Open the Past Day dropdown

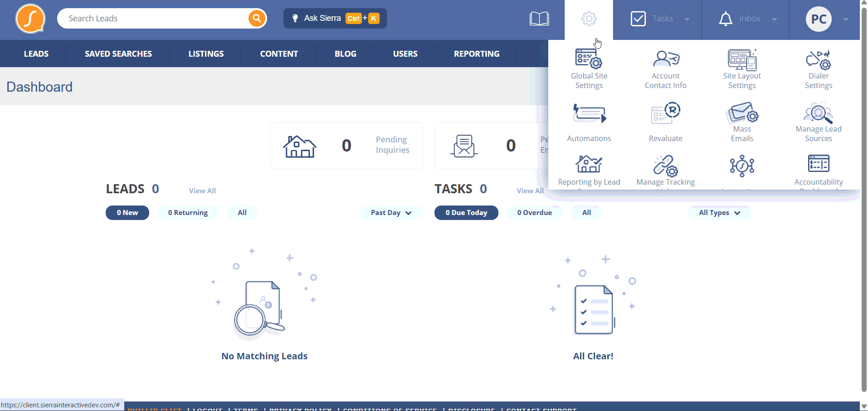pyautogui.click(x=391, y=213)
